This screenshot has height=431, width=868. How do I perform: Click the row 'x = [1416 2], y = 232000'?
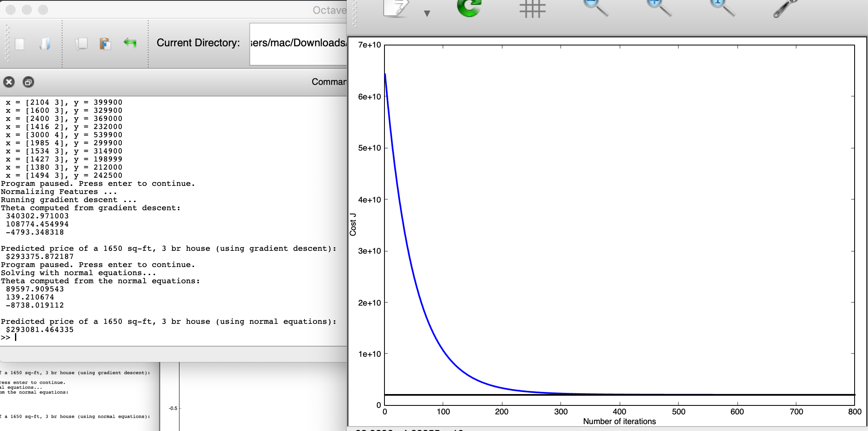pos(64,127)
